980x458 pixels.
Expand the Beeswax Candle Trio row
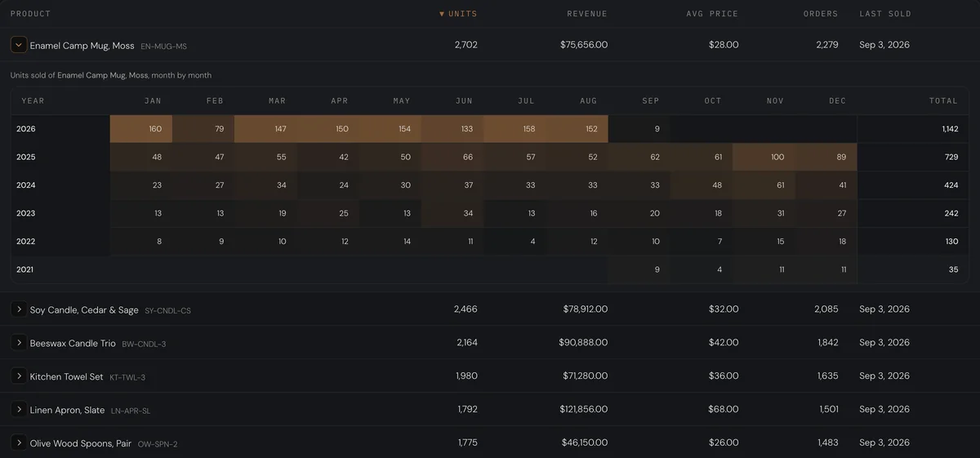[x=19, y=343]
